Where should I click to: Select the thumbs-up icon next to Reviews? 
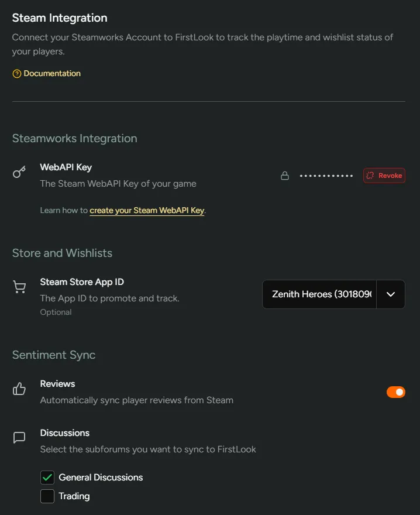(19, 389)
